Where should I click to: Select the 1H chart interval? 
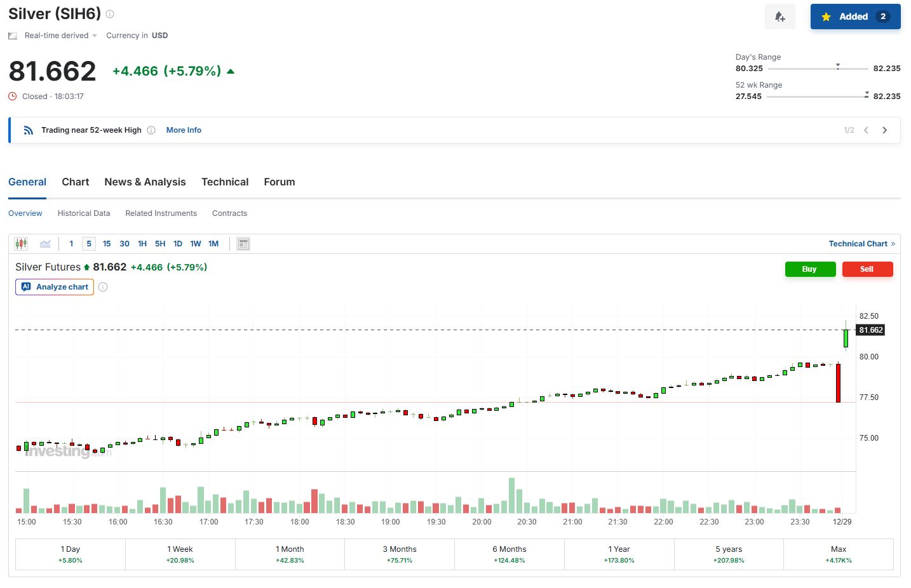pyautogui.click(x=142, y=244)
